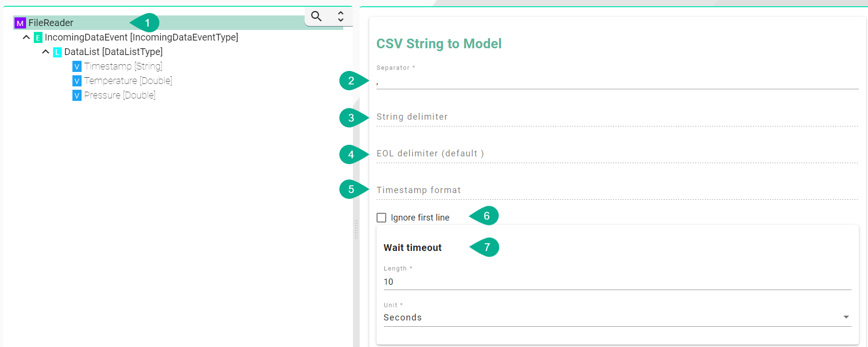Click the green E IncomingDataEvent icon
The height and width of the screenshot is (347, 868).
coord(38,38)
